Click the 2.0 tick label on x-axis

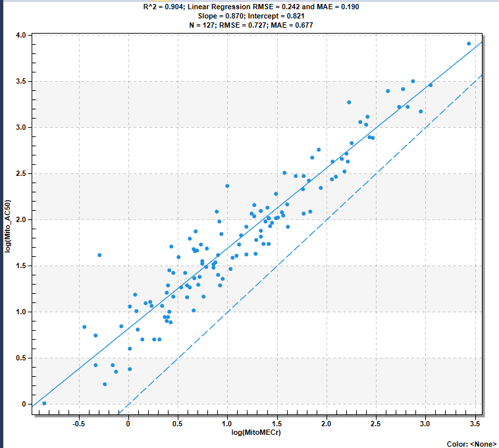(x=327, y=424)
